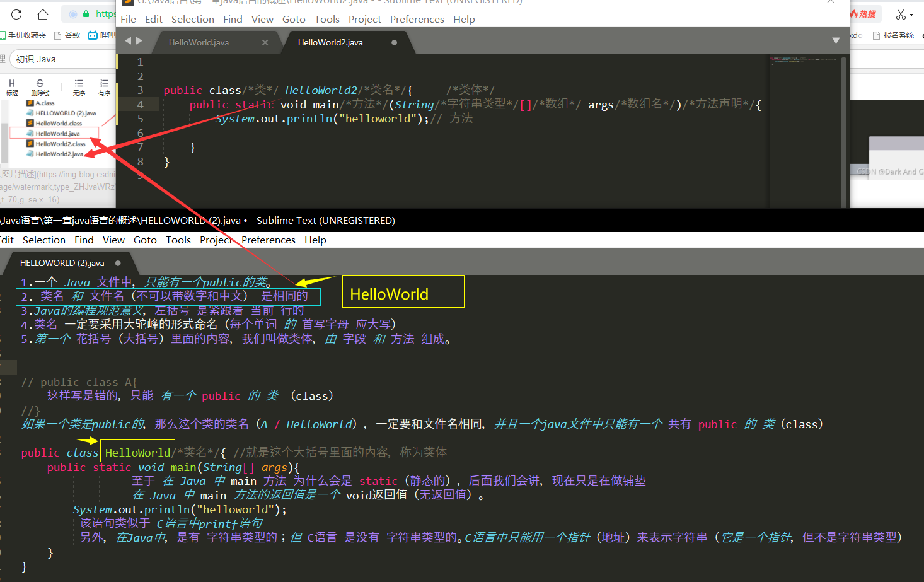Open the 报名系统 bookmark
Viewport: 924px width, 582px height.
click(x=893, y=35)
